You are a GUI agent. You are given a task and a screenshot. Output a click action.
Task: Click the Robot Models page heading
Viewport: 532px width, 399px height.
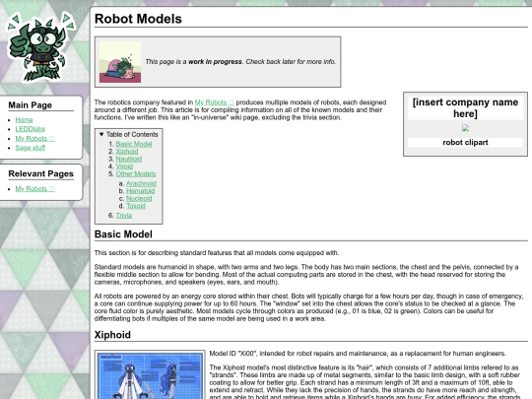point(138,19)
